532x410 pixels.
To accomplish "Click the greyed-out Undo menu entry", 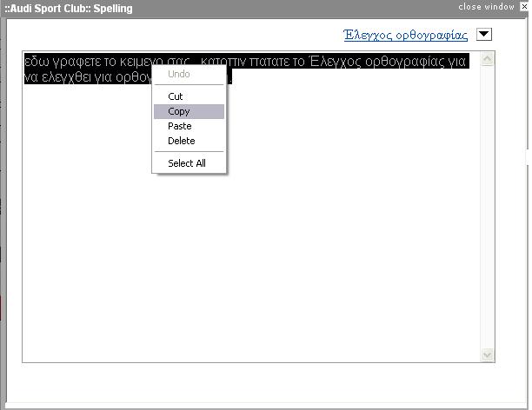I will (179, 74).
